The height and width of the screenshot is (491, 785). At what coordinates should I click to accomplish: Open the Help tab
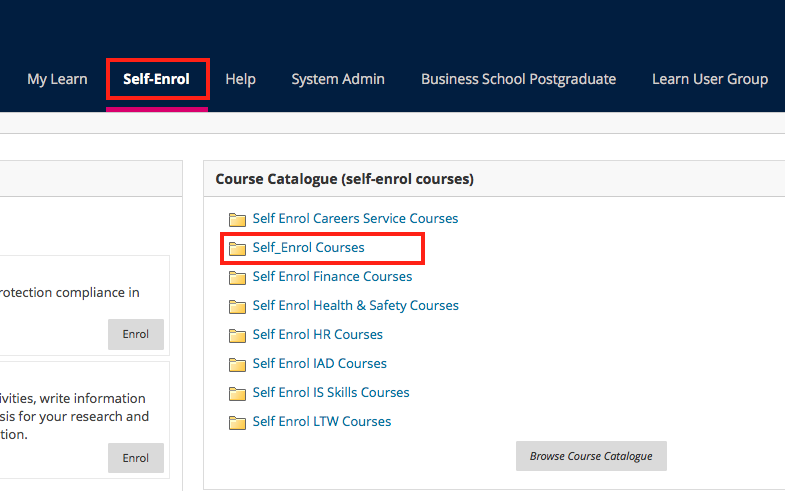[x=240, y=79]
